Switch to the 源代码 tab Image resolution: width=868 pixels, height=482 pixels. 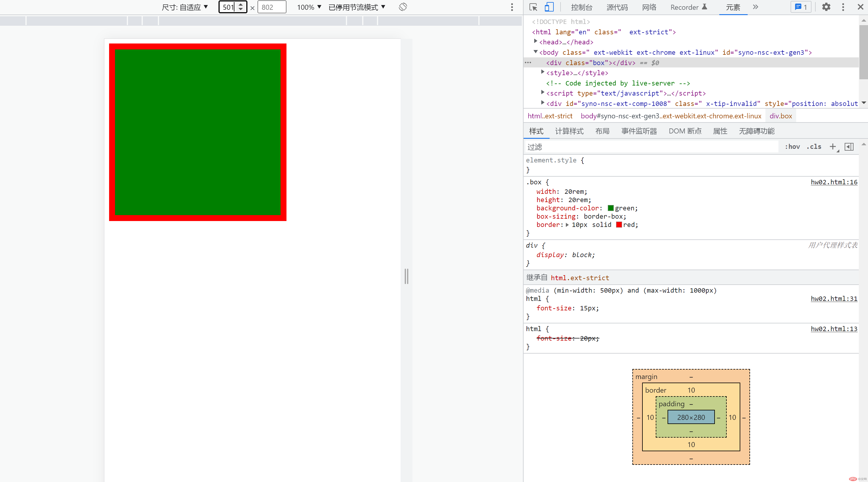click(x=617, y=7)
